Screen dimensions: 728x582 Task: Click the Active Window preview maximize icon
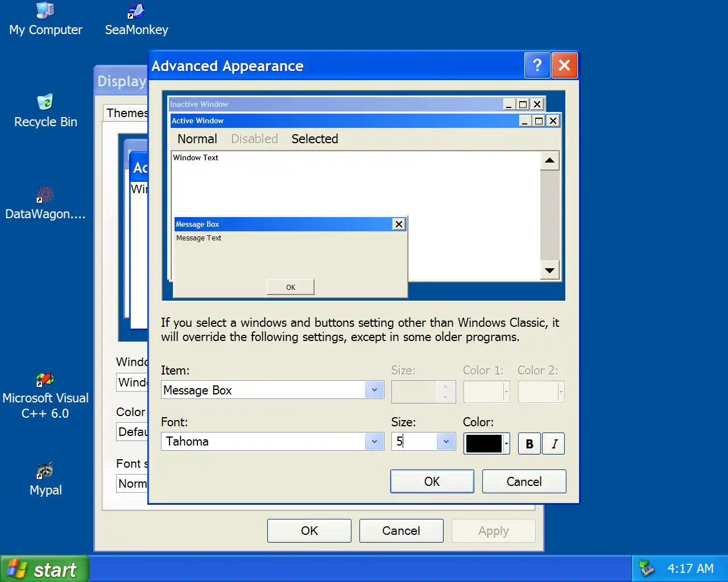[x=539, y=120]
